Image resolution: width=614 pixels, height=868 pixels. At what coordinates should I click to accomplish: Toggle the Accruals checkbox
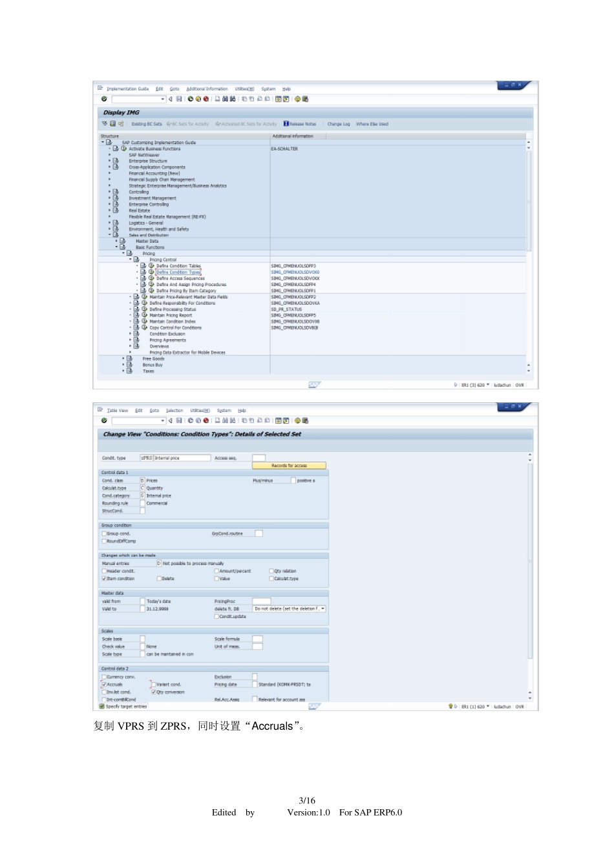(x=104, y=685)
